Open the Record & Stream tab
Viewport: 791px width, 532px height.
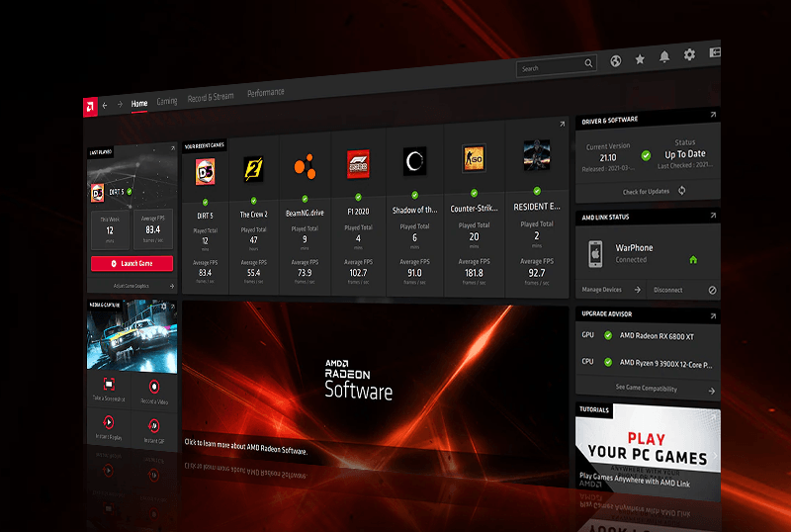point(211,98)
